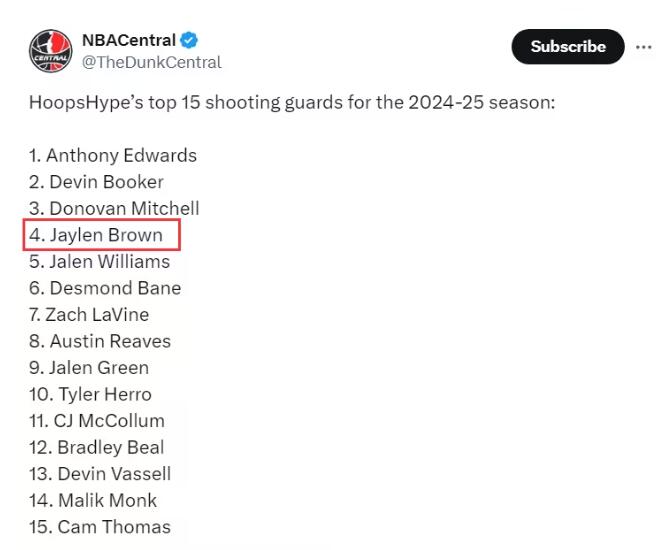Select the CJ McCollum line

(97, 421)
